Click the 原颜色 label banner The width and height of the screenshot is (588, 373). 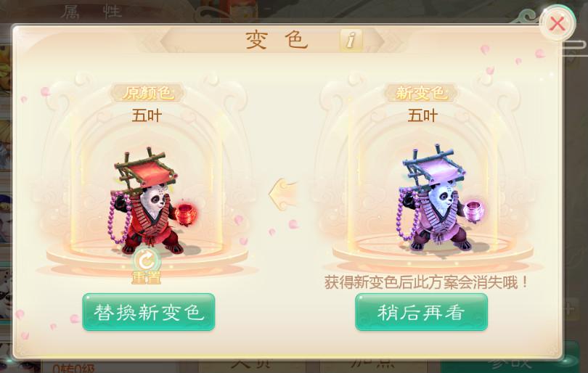tap(148, 93)
